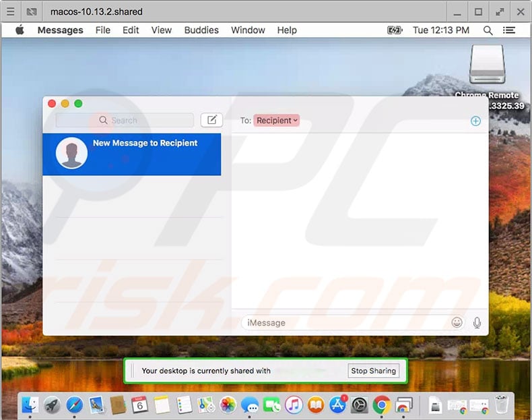Image resolution: width=532 pixels, height=420 pixels.
Task: Open the emoji picker smiley icon
Action: (x=457, y=322)
